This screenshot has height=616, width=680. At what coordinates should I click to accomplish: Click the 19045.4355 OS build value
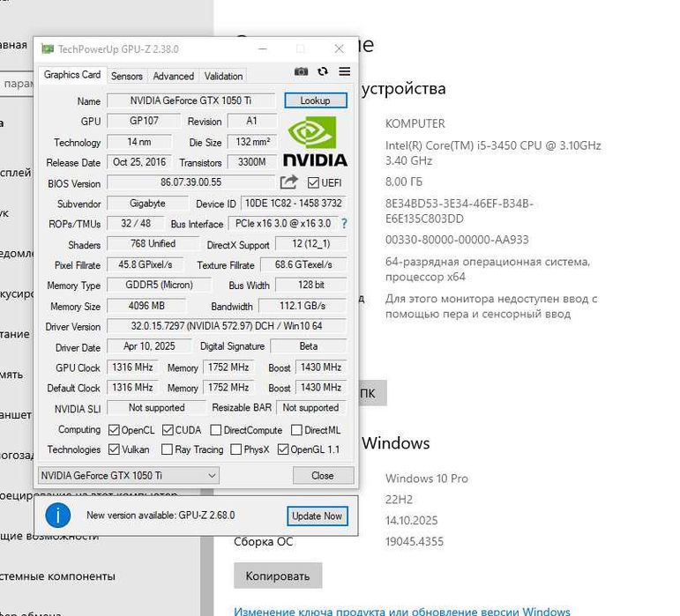pos(415,541)
